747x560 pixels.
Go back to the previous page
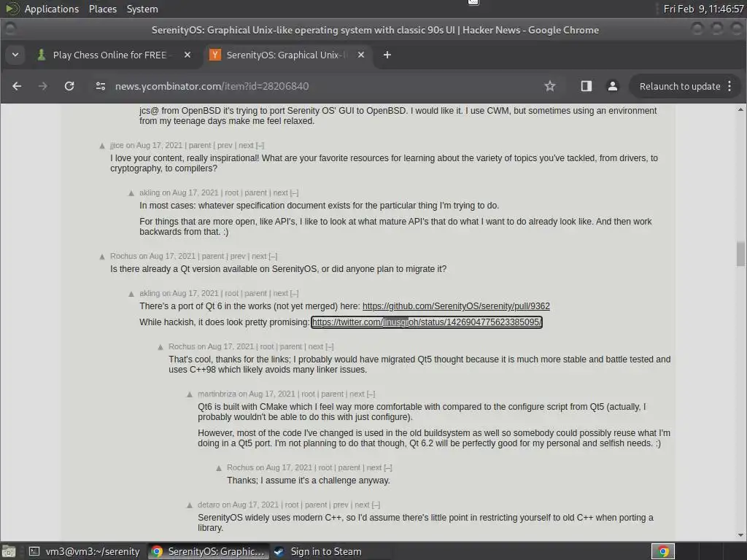click(x=17, y=86)
